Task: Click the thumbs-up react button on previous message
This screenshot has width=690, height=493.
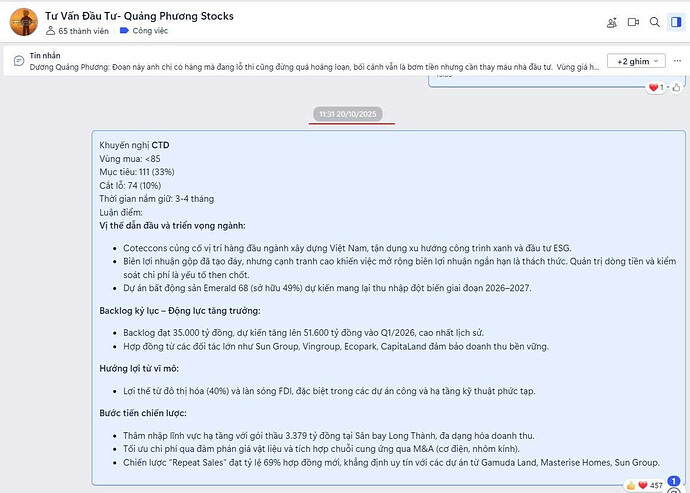Action: pos(676,88)
